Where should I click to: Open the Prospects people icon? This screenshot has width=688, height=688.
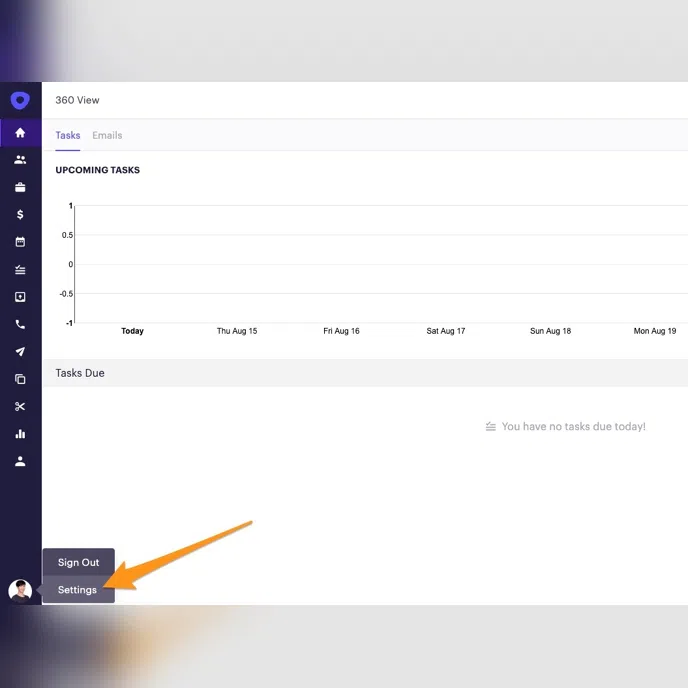20,160
